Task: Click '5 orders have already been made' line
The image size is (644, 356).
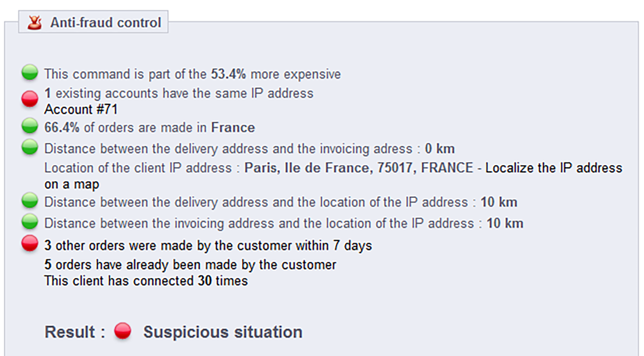Action: tap(190, 265)
